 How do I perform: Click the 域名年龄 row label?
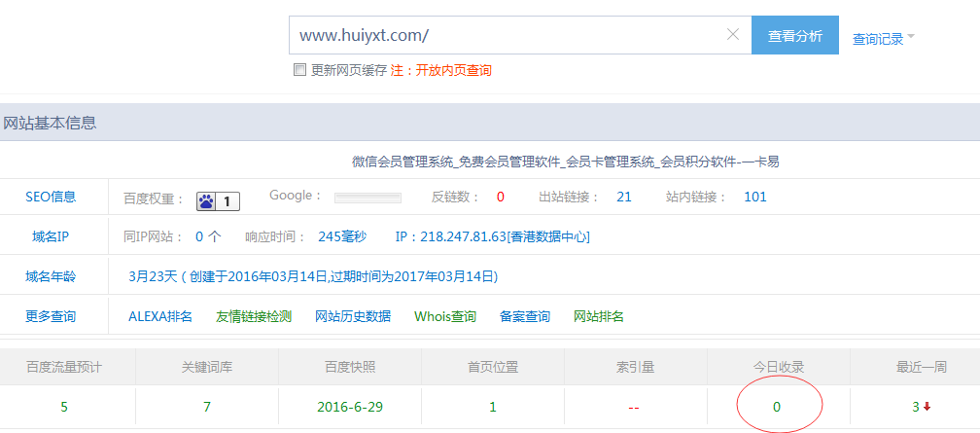coord(51,276)
